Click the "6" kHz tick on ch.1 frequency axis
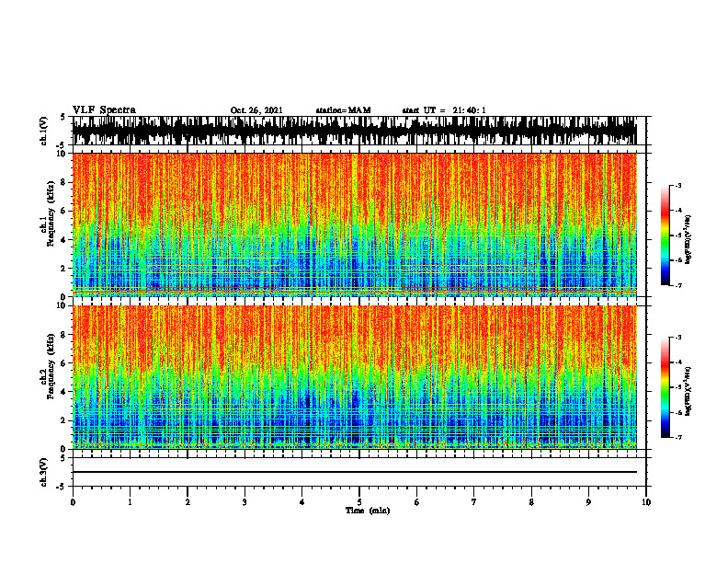 (64, 211)
